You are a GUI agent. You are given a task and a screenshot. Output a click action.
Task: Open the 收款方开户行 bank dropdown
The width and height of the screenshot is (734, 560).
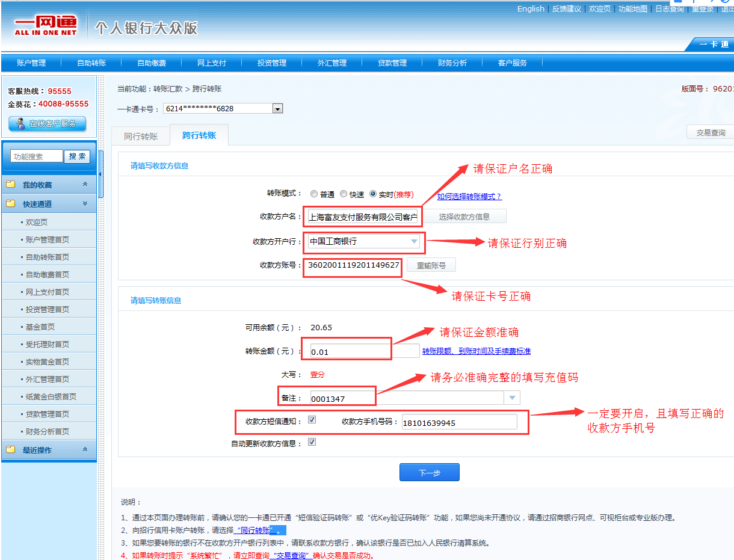click(414, 242)
